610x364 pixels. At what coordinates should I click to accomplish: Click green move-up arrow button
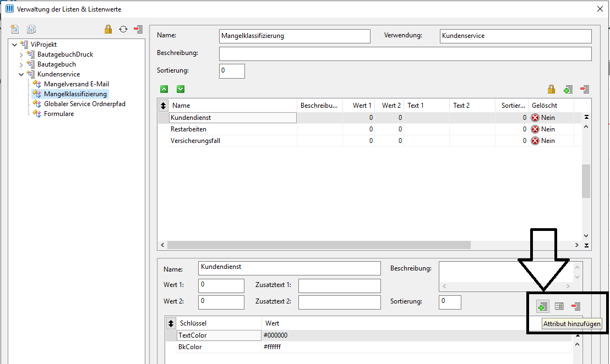pyautogui.click(x=164, y=89)
